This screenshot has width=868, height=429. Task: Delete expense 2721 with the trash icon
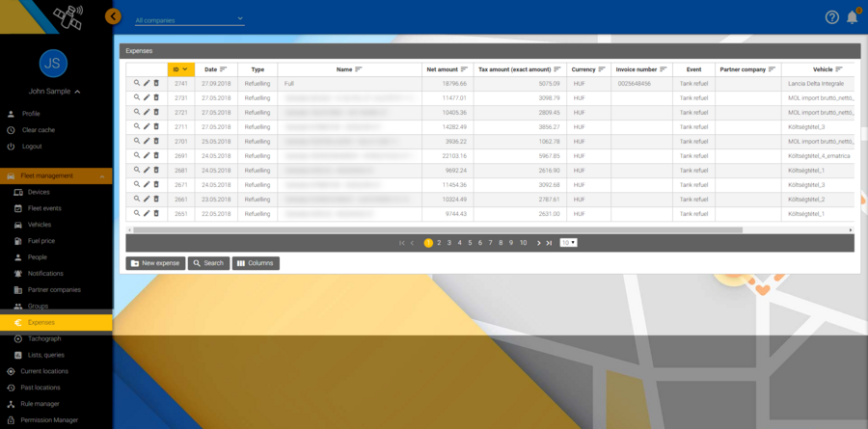[x=156, y=113]
